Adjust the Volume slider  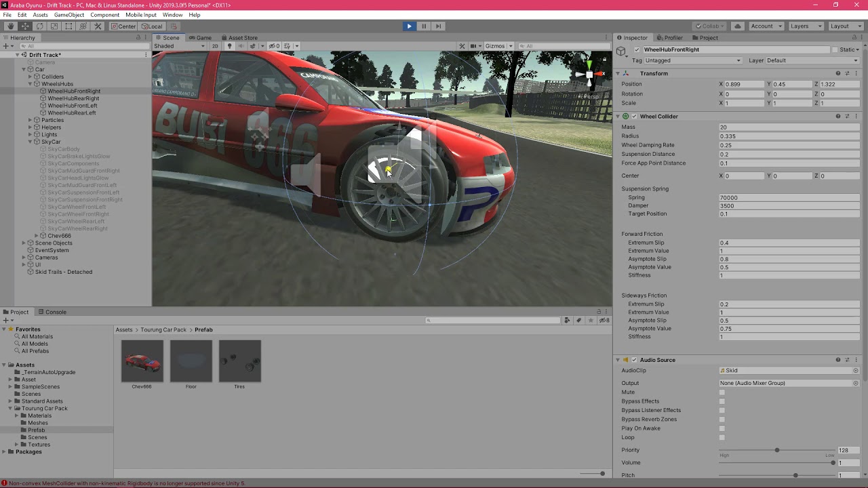(x=777, y=463)
